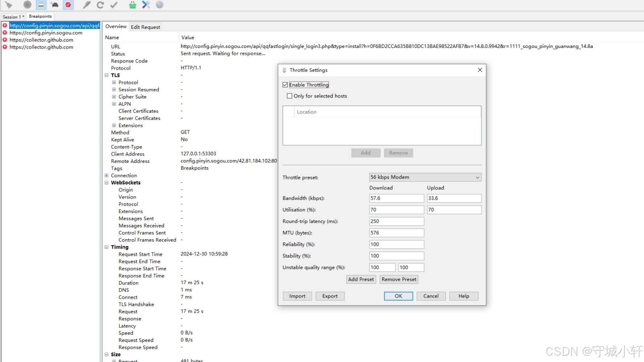Check Only for selected hosts
644x362 pixels.
point(289,96)
